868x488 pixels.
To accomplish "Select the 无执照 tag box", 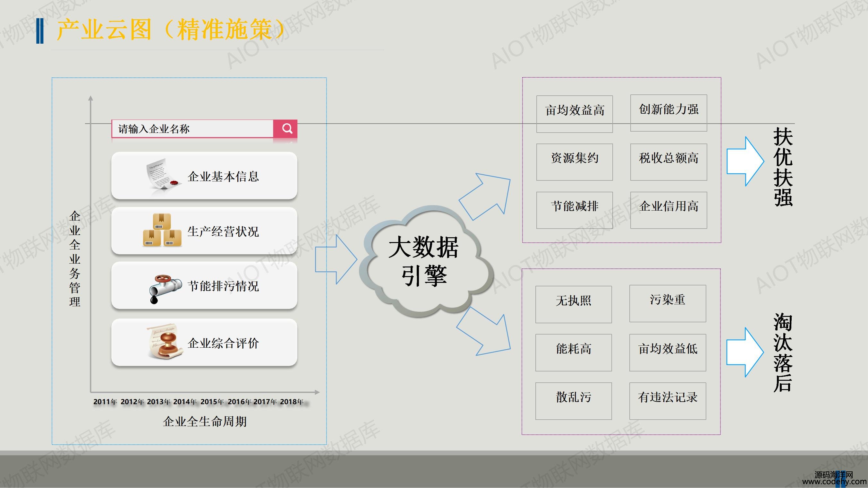I will pos(574,304).
